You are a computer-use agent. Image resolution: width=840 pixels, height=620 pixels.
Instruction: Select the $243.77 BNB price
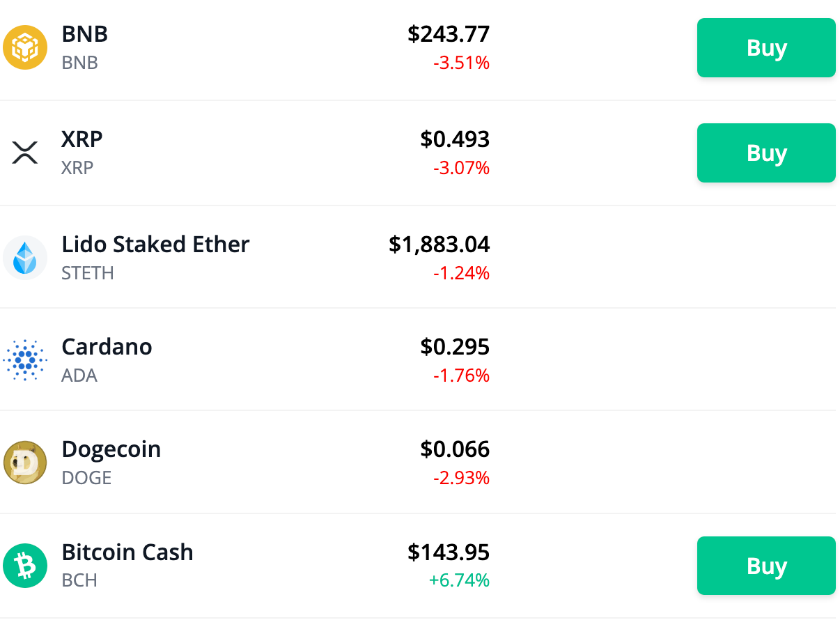[449, 33]
